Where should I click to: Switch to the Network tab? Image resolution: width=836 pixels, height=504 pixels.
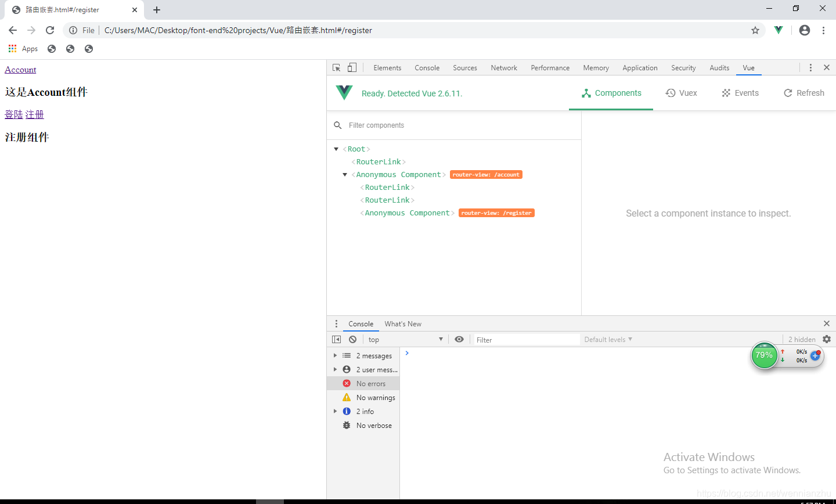(504, 68)
